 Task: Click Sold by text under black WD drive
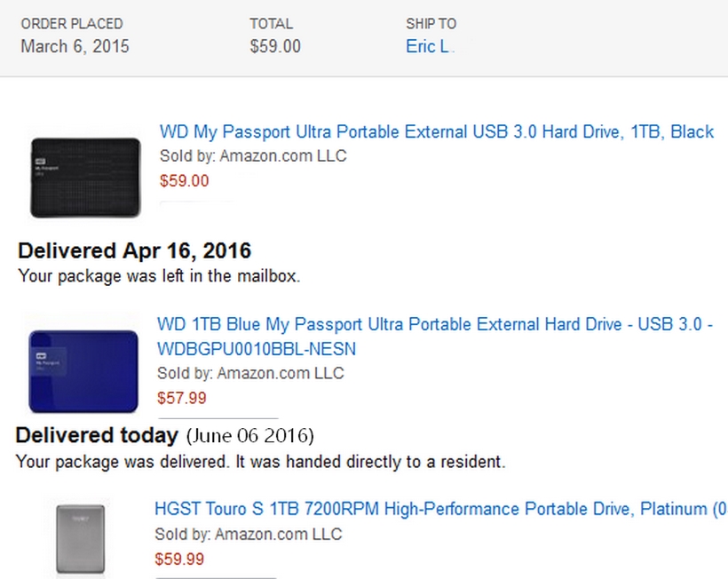point(253,156)
